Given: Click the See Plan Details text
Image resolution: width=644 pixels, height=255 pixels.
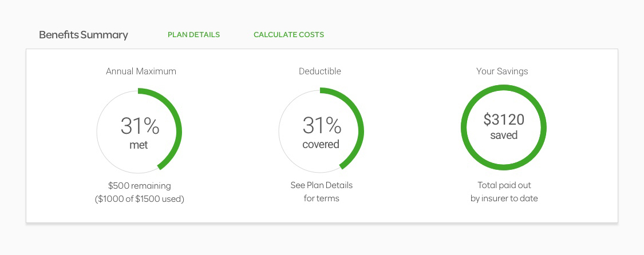Looking at the screenshot, I should pos(322,185).
